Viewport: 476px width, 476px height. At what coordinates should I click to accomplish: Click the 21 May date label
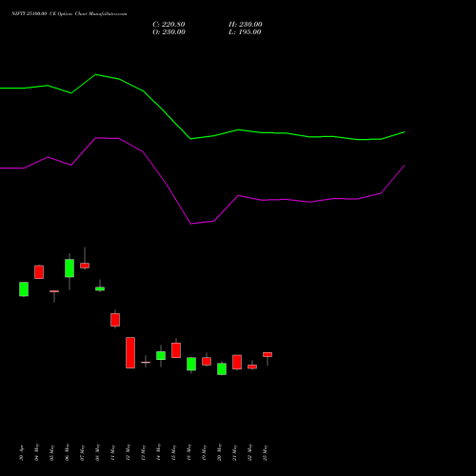[234, 452]
